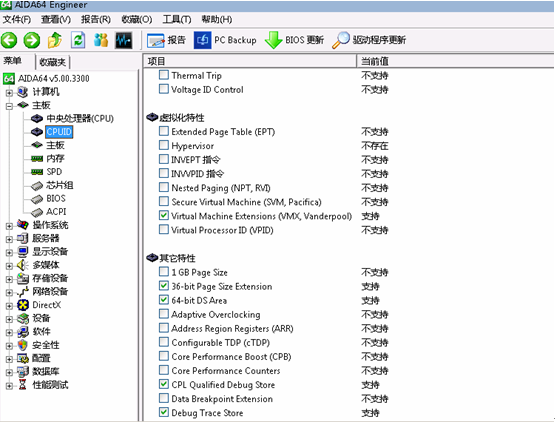The width and height of the screenshot is (555, 422).
Task: Click the 项目 column header
Action: coord(250,61)
